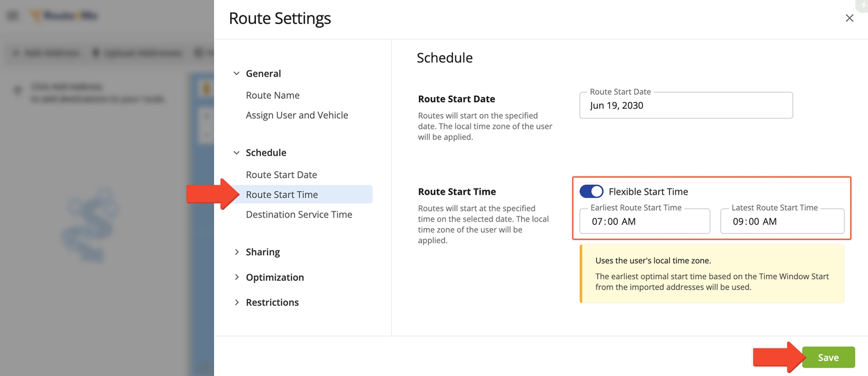The height and width of the screenshot is (376, 868).
Task: Open hamburger menu in background window
Action: point(13,16)
